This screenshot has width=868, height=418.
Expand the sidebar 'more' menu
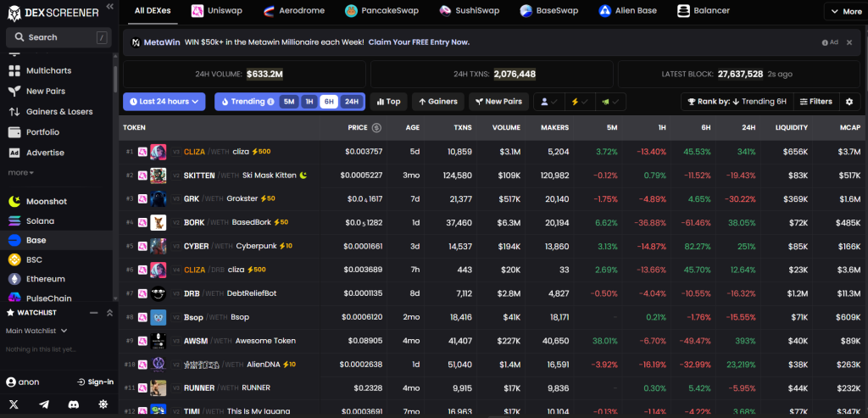21,173
